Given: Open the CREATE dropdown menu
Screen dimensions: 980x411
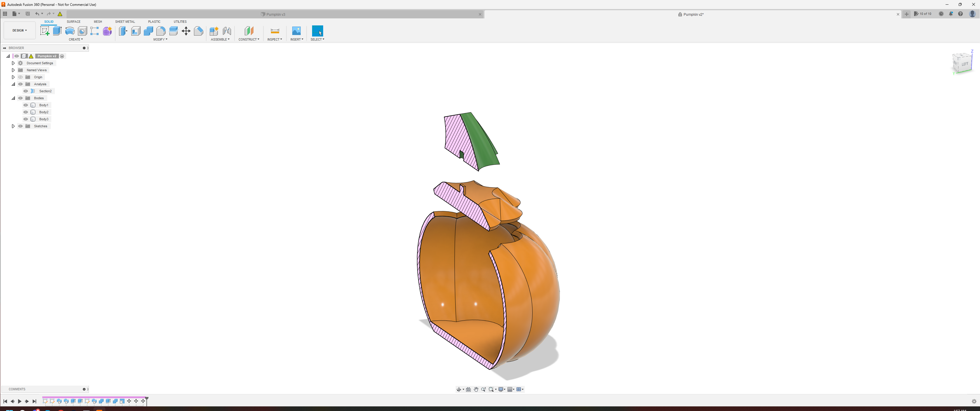Looking at the screenshot, I should point(76,39).
